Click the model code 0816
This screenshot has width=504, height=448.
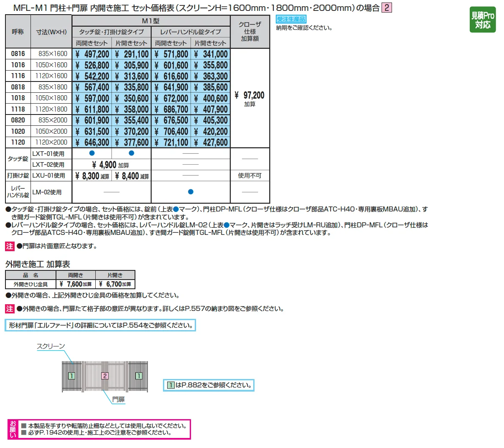point(18,54)
